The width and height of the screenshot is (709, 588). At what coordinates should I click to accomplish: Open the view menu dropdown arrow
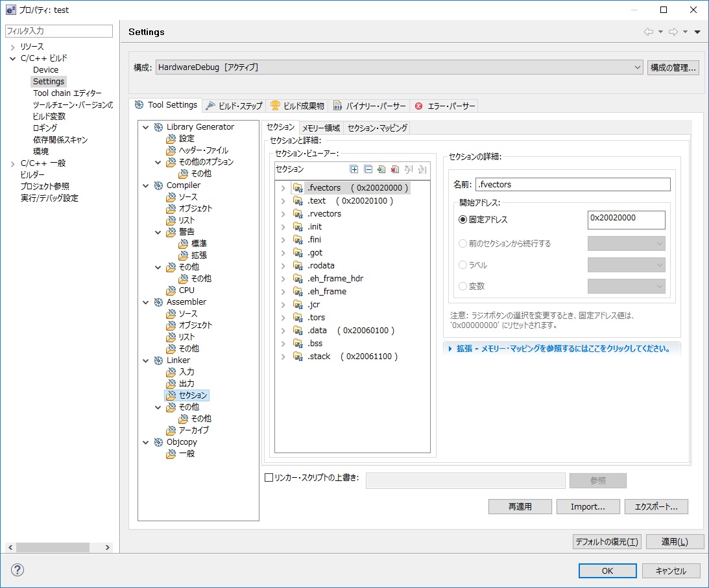click(x=697, y=32)
